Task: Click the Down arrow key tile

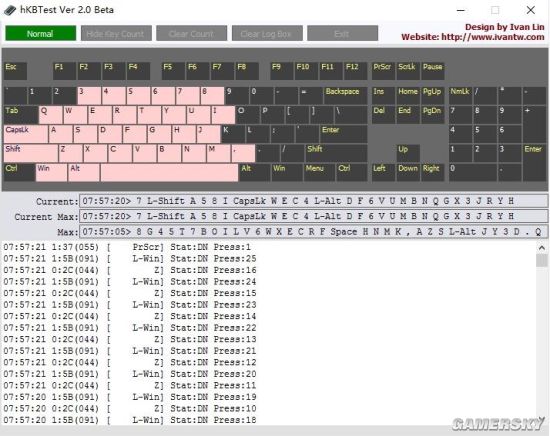Action: tap(408, 173)
